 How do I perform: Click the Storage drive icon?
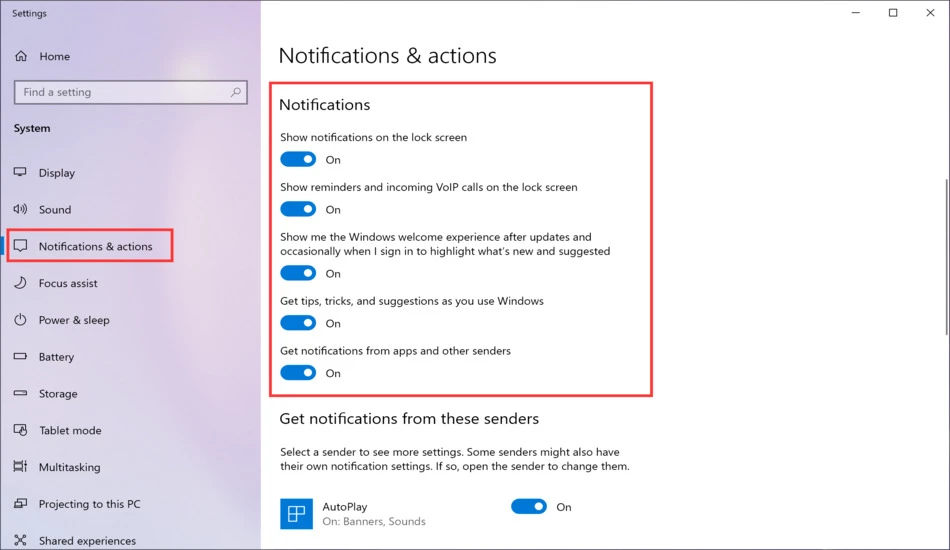pyautogui.click(x=20, y=393)
